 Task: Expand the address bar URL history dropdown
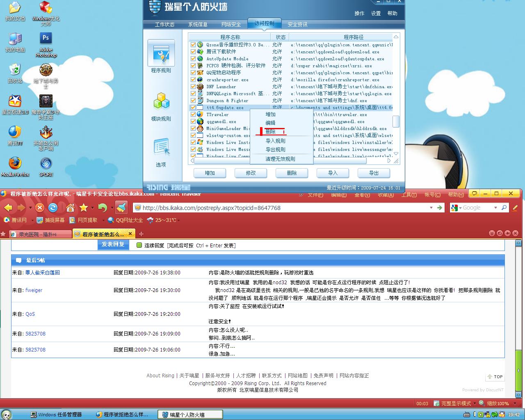click(431, 208)
